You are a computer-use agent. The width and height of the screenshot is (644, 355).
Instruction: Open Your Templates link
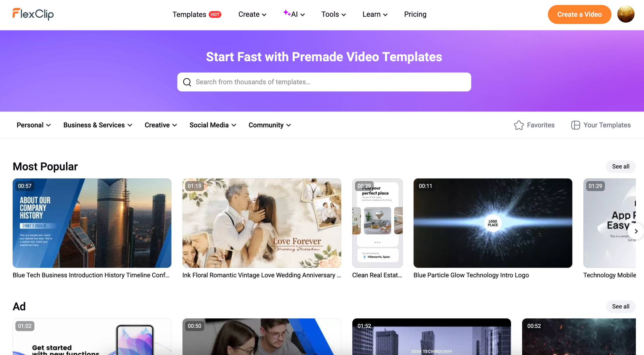point(601,125)
